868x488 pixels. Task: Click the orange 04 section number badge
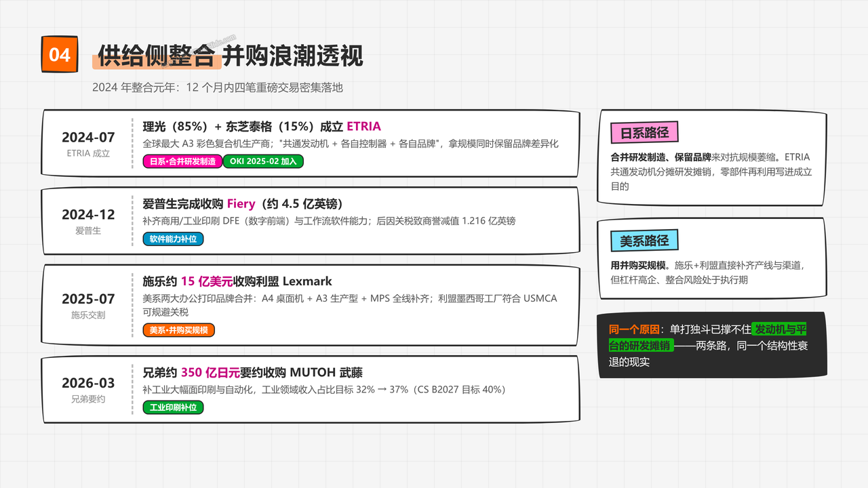pyautogui.click(x=60, y=54)
